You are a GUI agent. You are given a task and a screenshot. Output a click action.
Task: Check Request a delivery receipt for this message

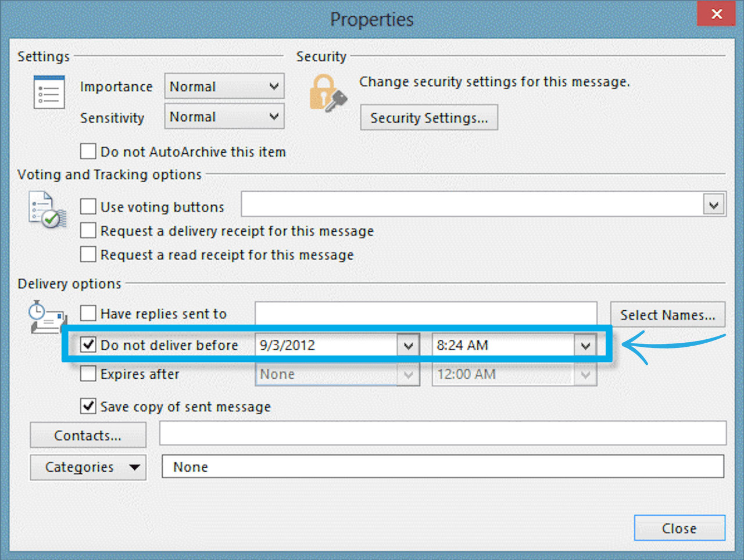coord(88,230)
